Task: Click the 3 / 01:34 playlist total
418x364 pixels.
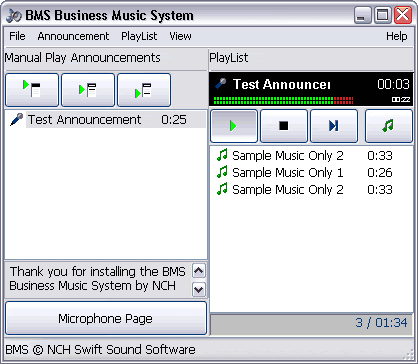Action: (x=381, y=323)
